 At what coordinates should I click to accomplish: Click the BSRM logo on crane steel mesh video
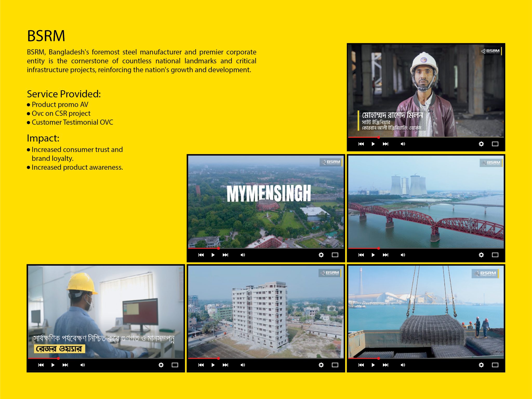[485, 273]
